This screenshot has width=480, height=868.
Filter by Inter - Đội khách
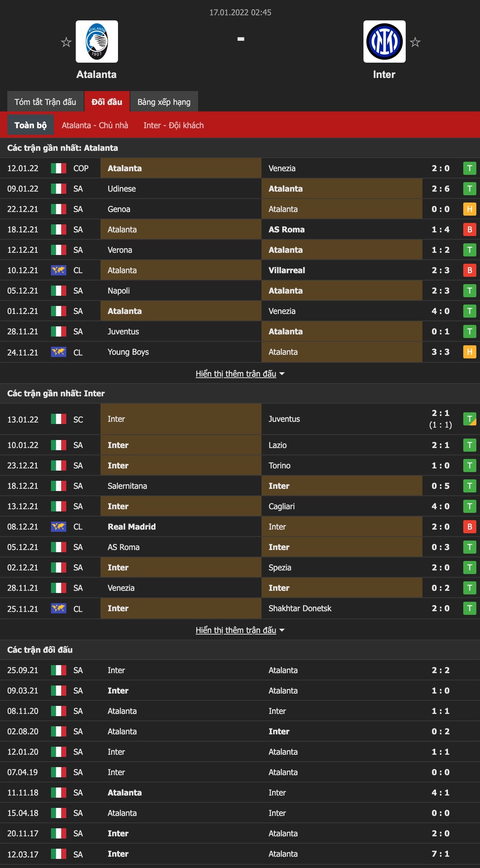[174, 125]
